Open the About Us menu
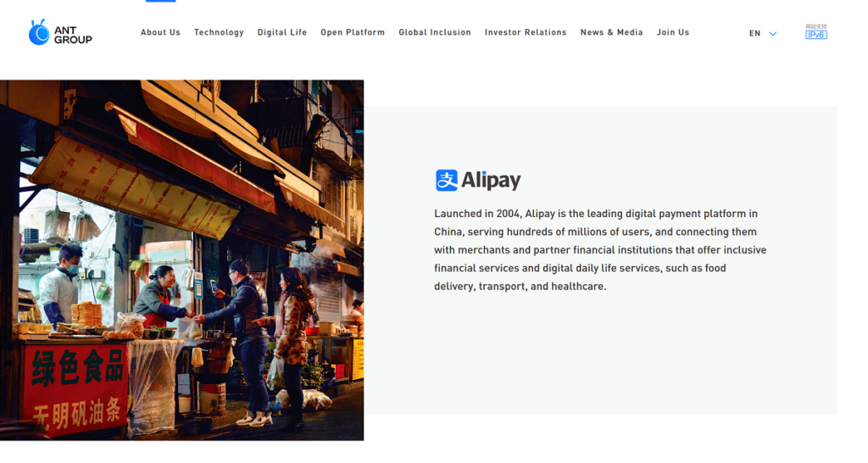 point(160,32)
